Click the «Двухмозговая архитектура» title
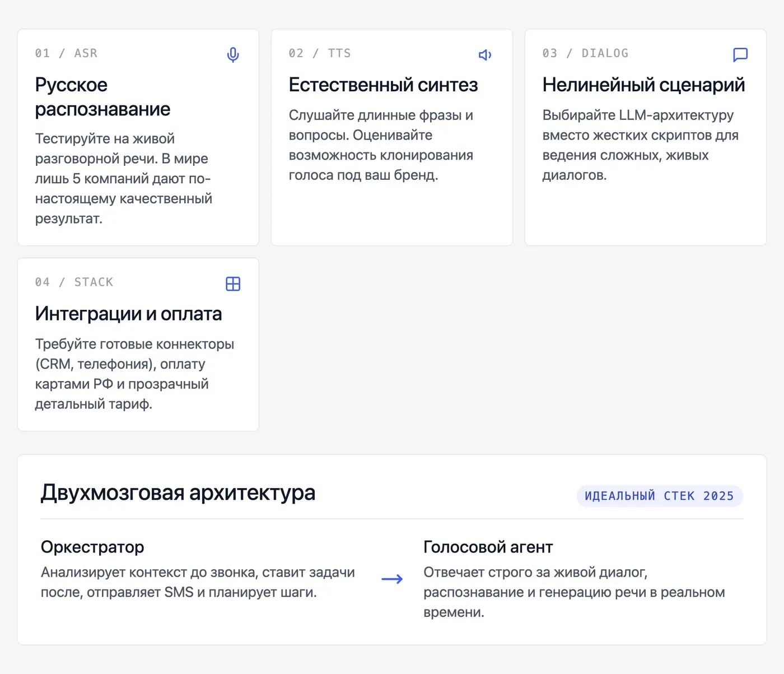Screen dimensions: 784x674 pyautogui.click(x=178, y=492)
